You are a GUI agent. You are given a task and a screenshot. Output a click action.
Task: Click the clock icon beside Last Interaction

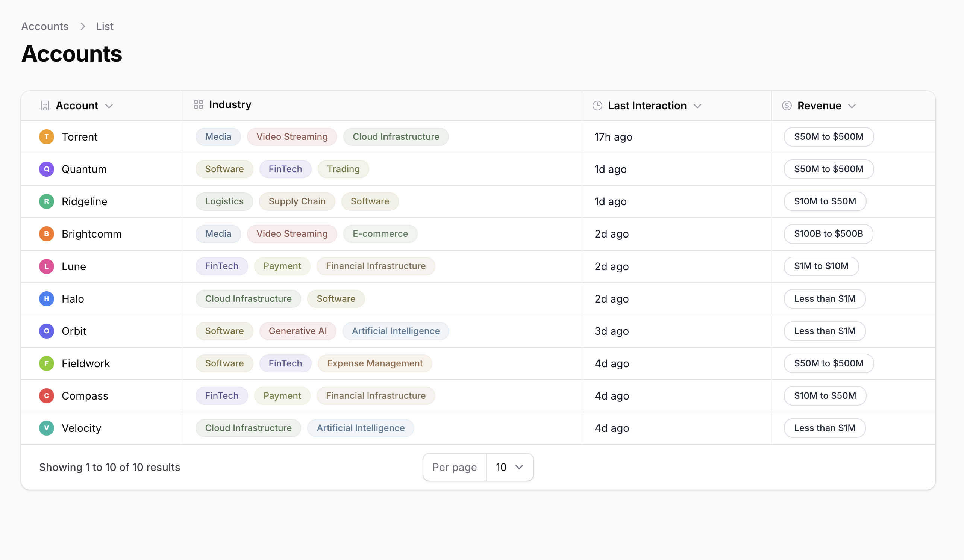(597, 106)
